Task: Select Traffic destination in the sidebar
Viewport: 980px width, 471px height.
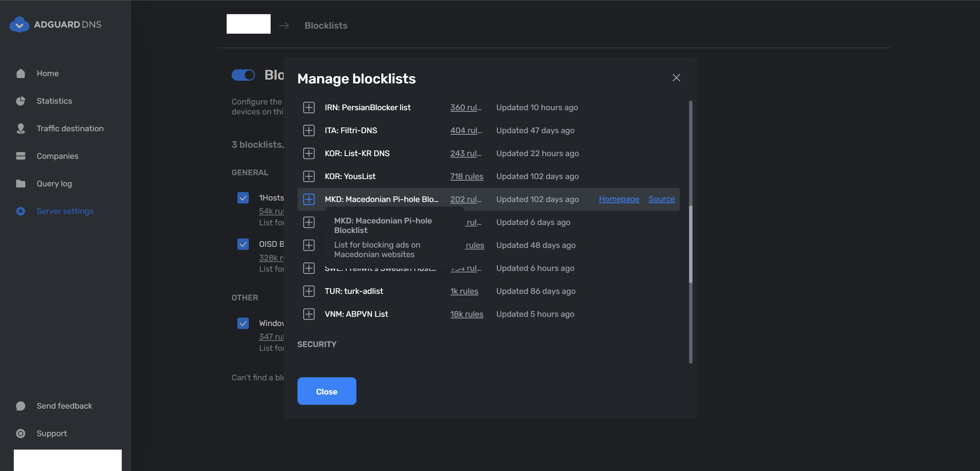Action: click(x=70, y=128)
